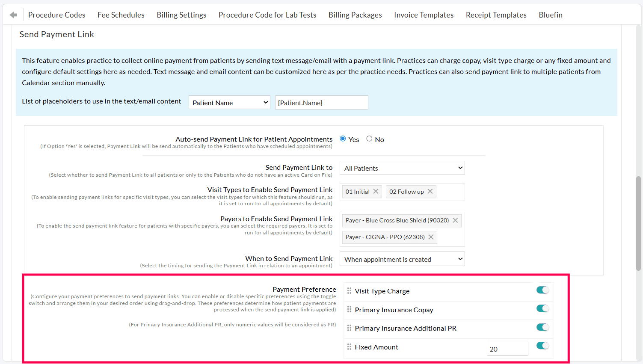Click the Fixed Amount value field showing 20

tap(507, 349)
